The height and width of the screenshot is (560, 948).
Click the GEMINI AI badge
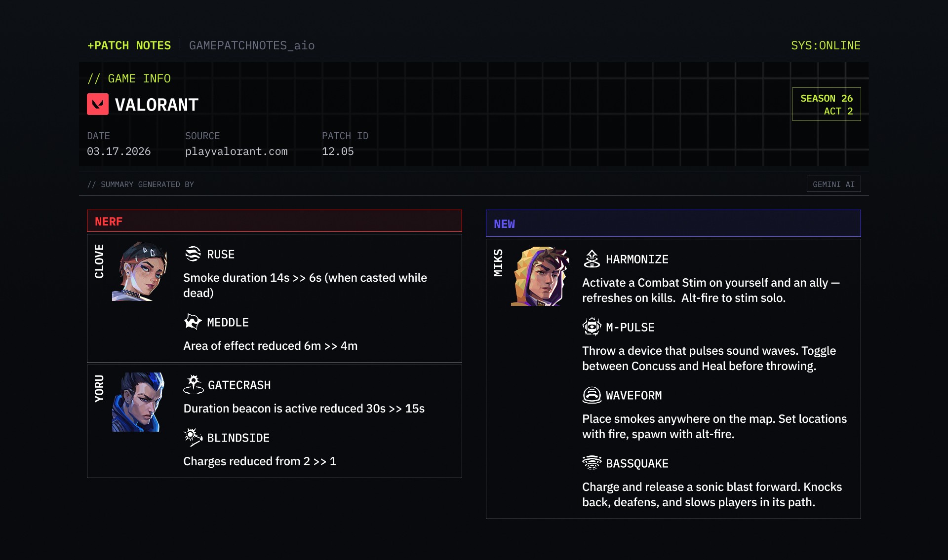pos(833,184)
